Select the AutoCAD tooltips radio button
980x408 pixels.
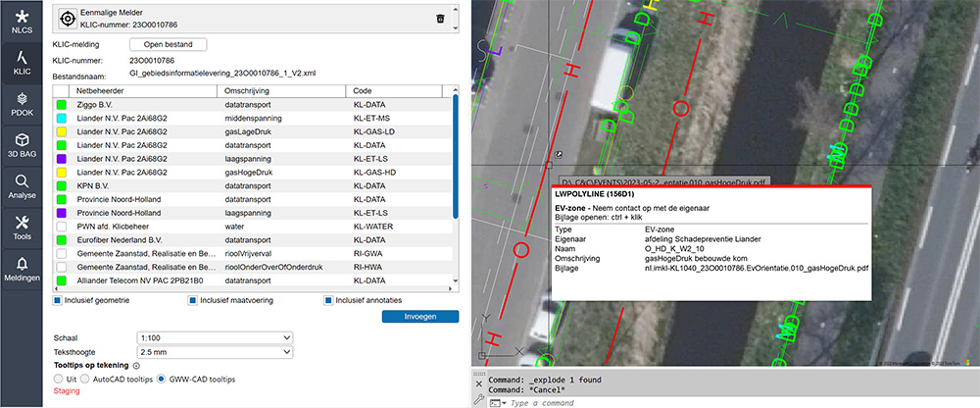(x=85, y=380)
